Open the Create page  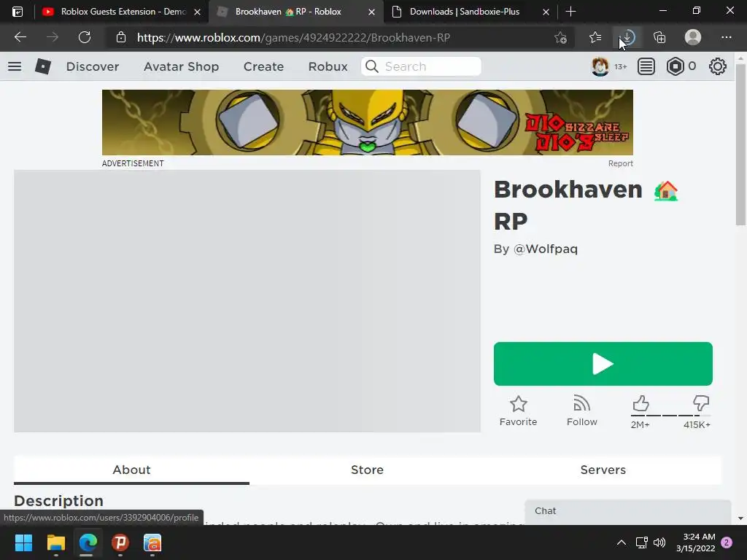click(x=263, y=66)
